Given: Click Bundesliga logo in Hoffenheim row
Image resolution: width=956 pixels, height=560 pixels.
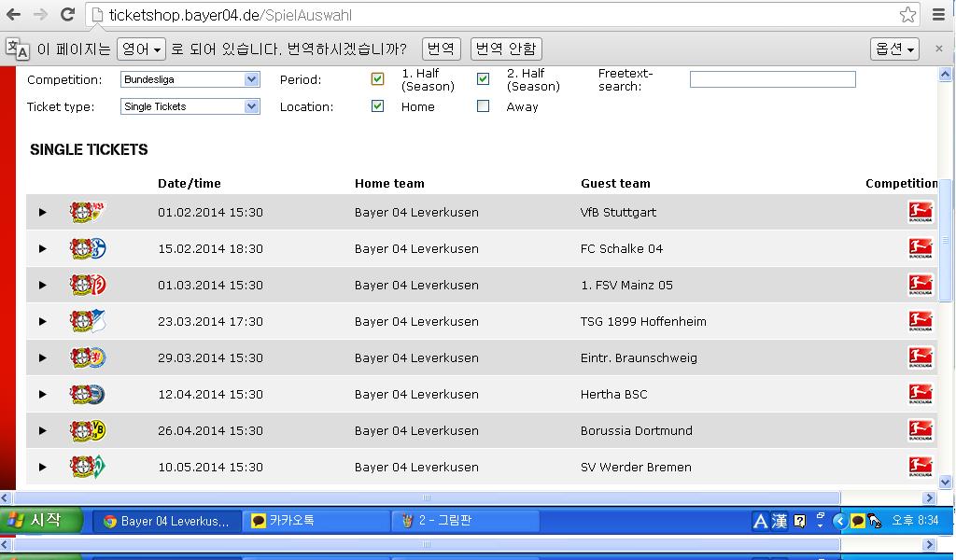Looking at the screenshot, I should tap(921, 321).
